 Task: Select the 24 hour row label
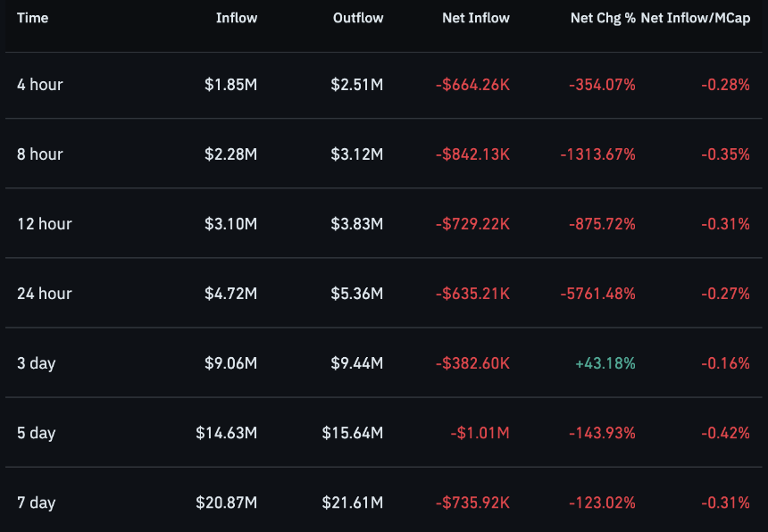(45, 293)
